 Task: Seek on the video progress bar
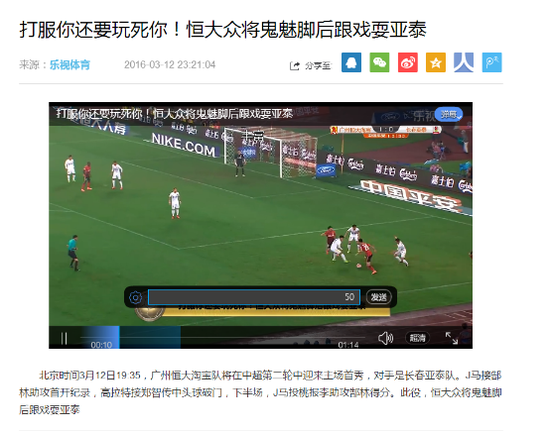(x=223, y=338)
